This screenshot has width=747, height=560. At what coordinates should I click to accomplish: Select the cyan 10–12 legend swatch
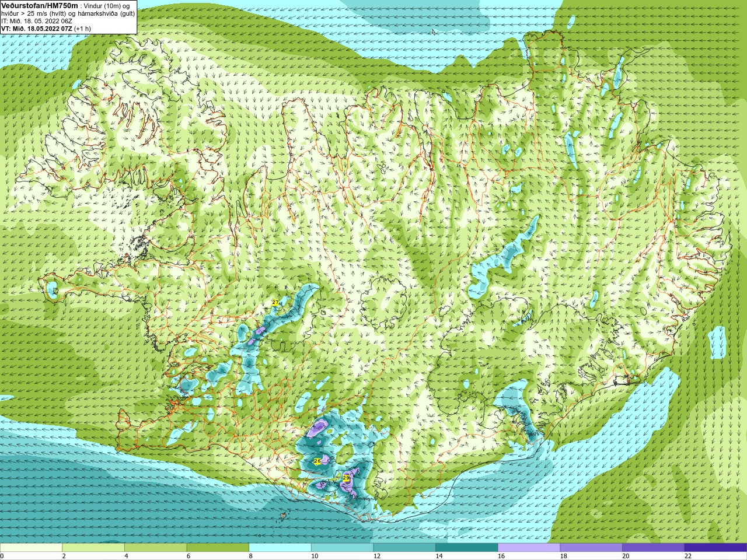[342, 548]
